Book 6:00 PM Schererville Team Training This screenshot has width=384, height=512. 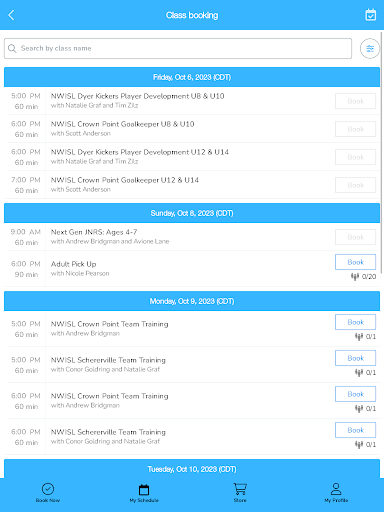point(355,430)
